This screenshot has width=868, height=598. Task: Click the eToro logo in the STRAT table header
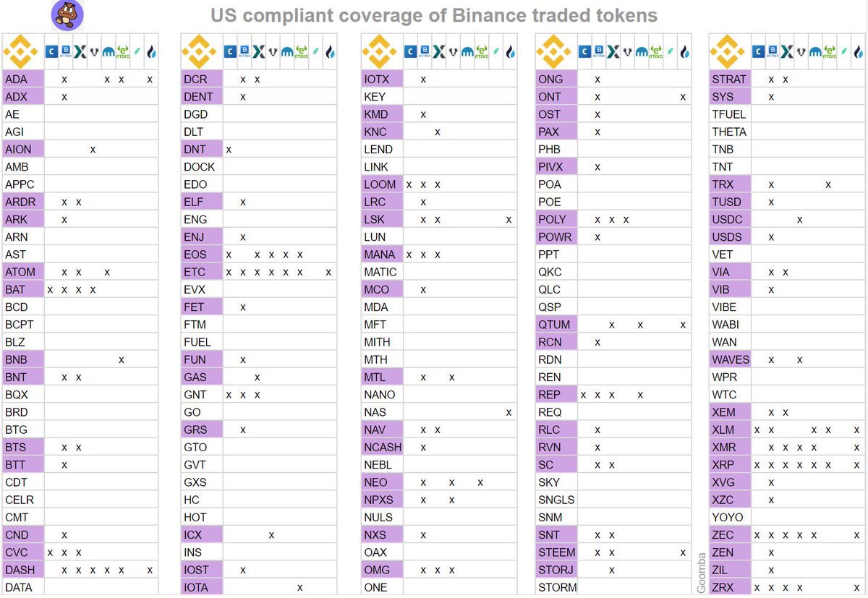(x=829, y=52)
